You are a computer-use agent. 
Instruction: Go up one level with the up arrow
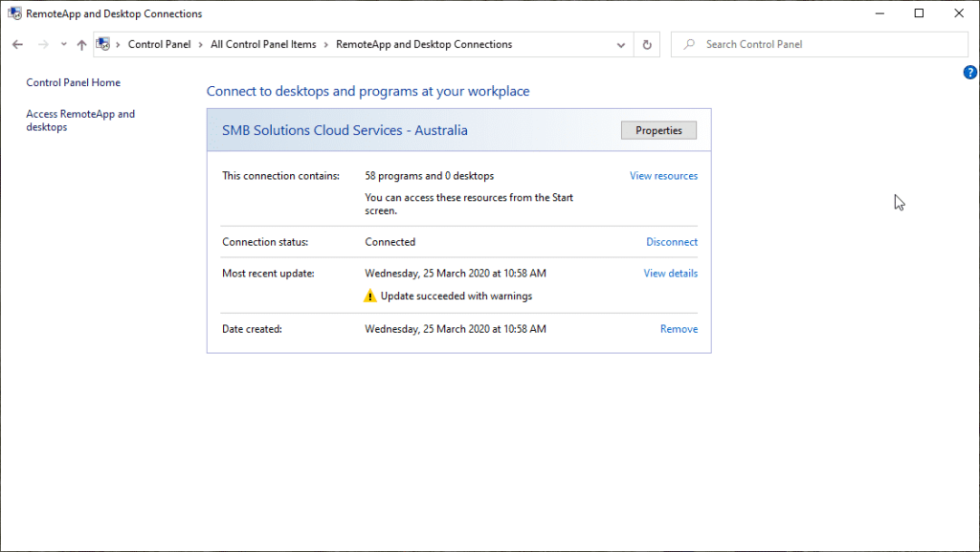pos(82,44)
